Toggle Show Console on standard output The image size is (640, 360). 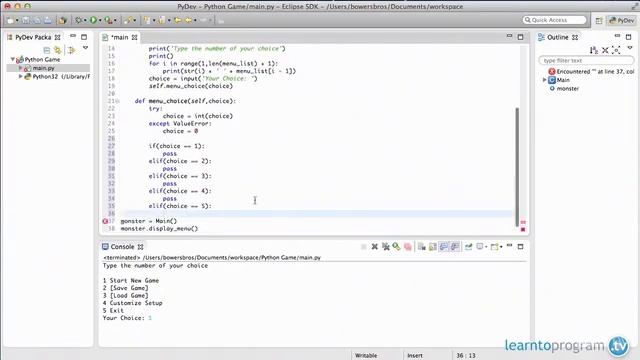[444, 247]
